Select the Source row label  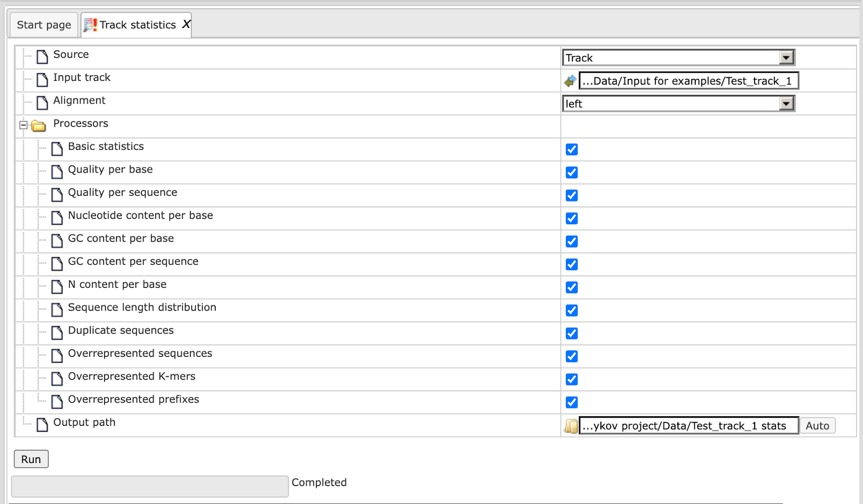(71, 54)
